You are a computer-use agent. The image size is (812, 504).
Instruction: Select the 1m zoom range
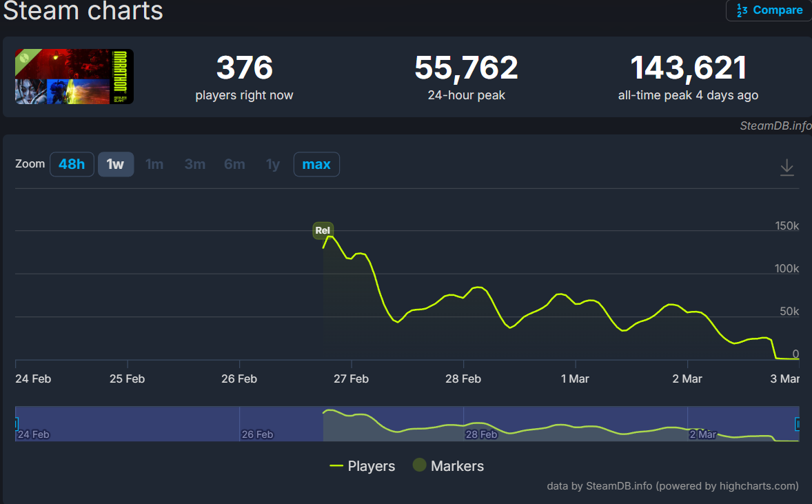pos(154,164)
